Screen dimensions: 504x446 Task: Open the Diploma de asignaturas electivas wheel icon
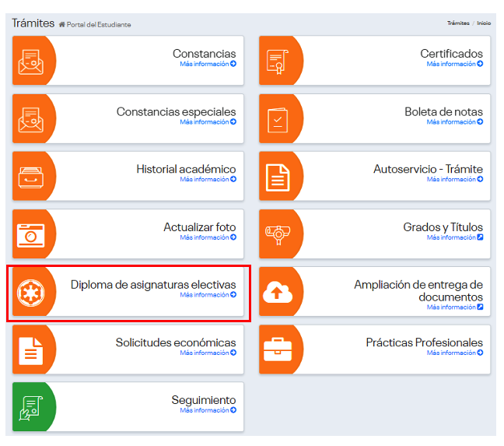coord(32,293)
